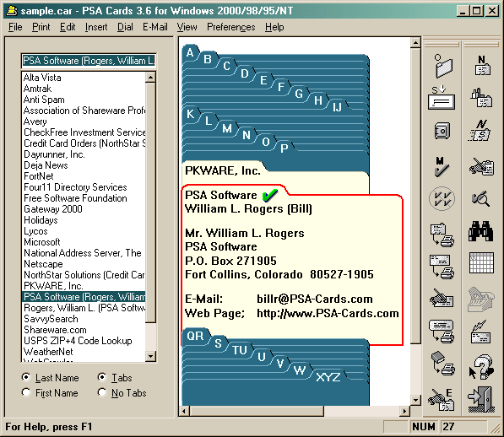Screen dimensions: 504x437
Task: Open the Insert menu
Action: pos(96,27)
